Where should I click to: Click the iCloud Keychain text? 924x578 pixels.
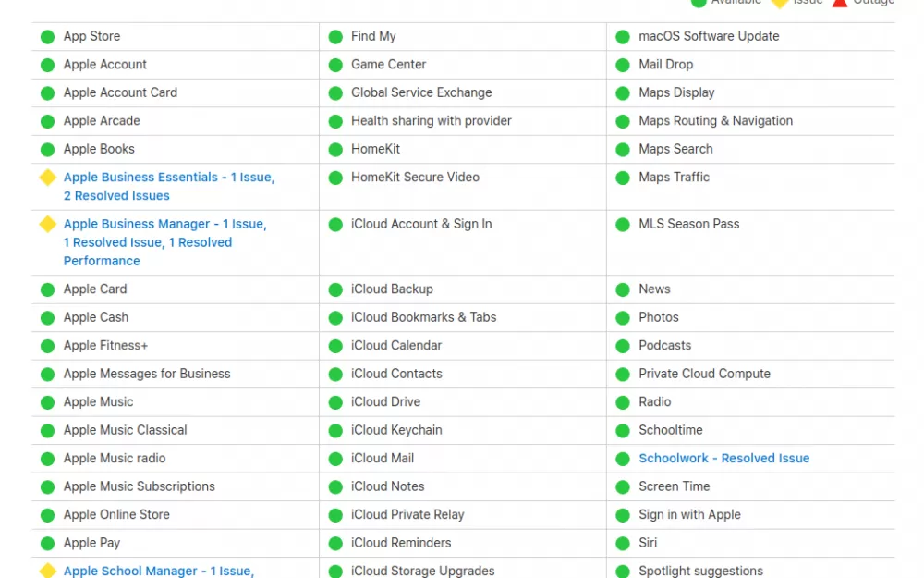396,430
